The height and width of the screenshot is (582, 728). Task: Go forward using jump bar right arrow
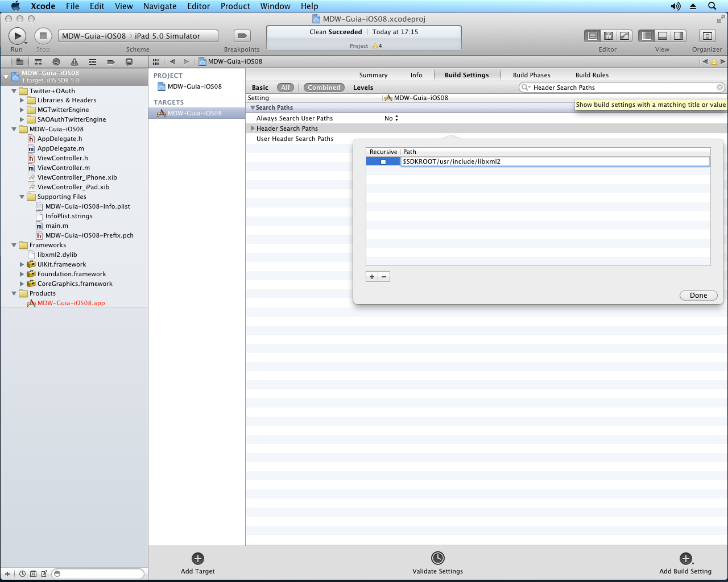pyautogui.click(x=186, y=61)
